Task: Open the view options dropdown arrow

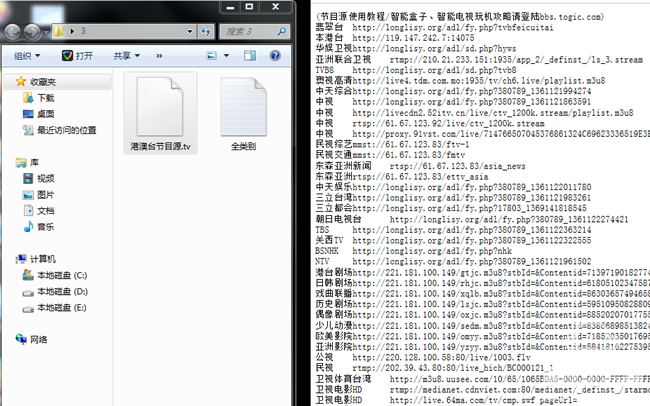Action: [226, 56]
